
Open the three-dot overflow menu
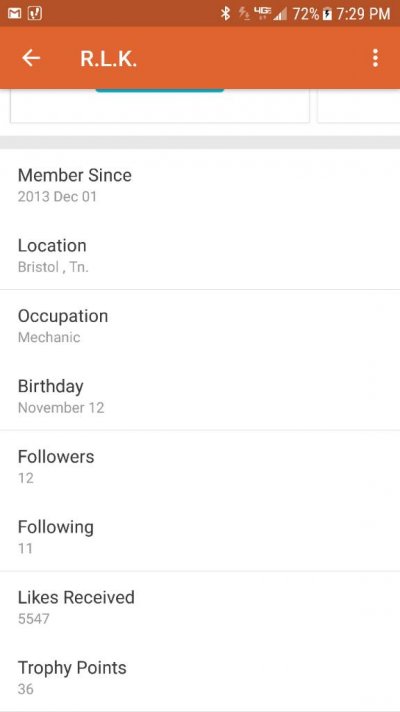pyautogui.click(x=375, y=58)
